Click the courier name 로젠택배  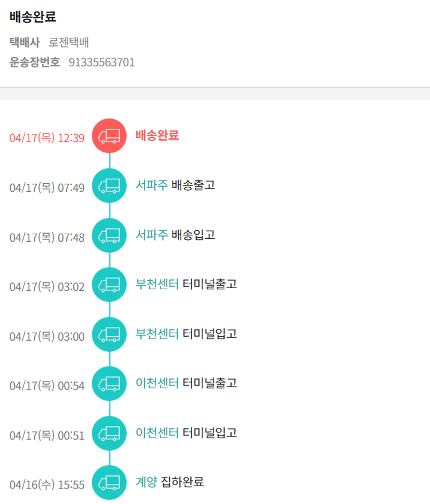(69, 43)
